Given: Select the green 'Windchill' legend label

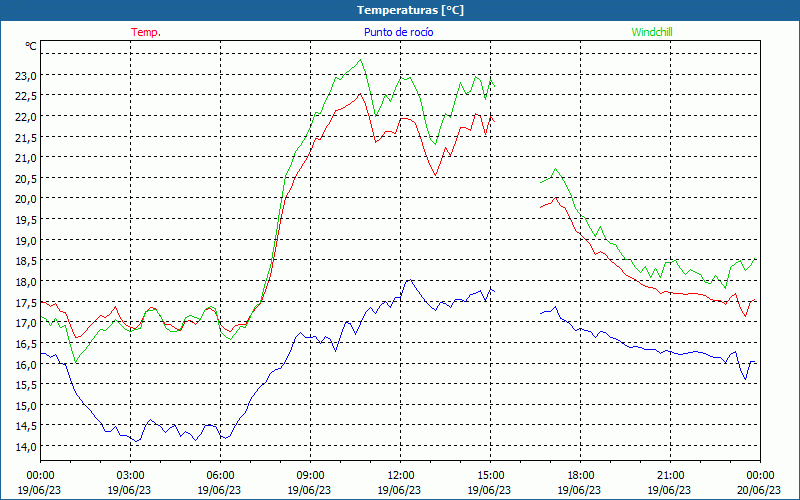Looking at the screenshot, I should [x=652, y=32].
